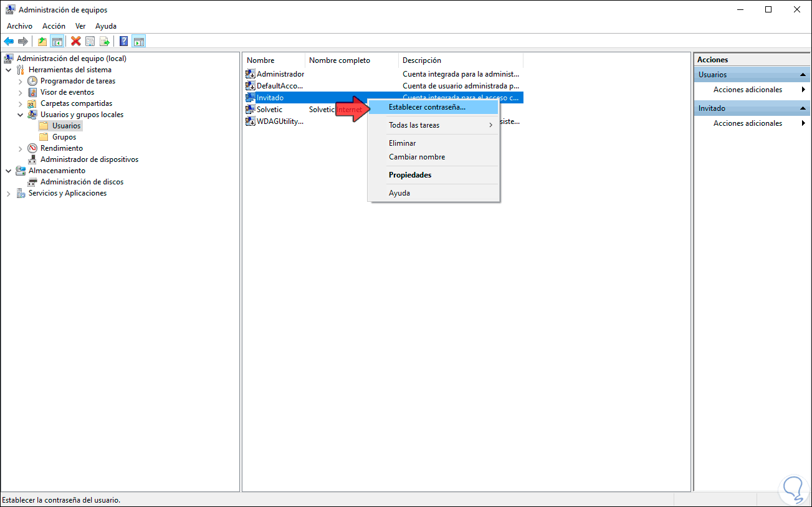Click the app icon in the title bar

pyautogui.click(x=11, y=9)
